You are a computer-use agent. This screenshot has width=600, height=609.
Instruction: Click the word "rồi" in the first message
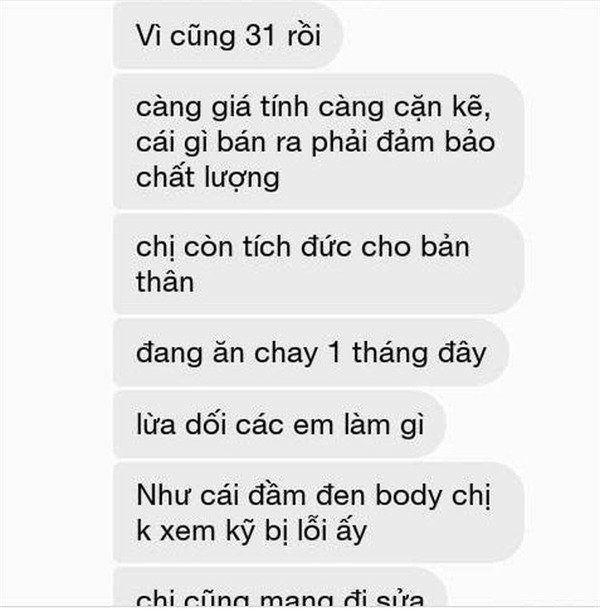[304, 36]
